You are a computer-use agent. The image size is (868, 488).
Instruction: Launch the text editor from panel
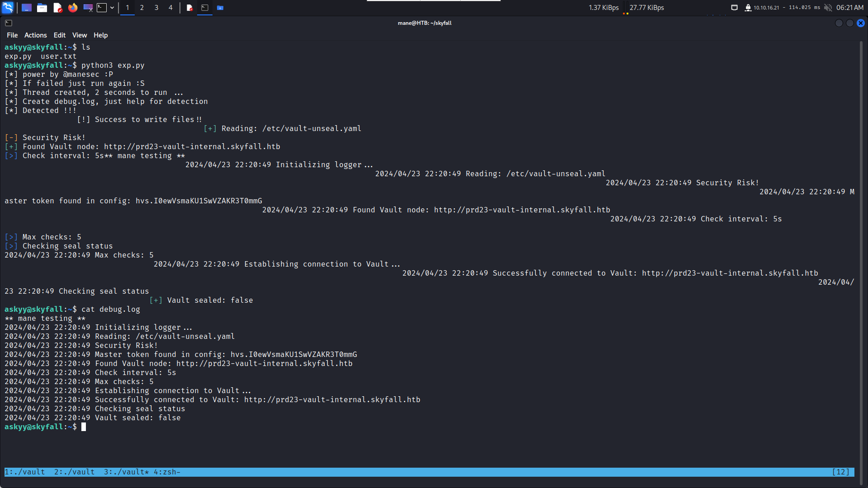click(x=57, y=8)
